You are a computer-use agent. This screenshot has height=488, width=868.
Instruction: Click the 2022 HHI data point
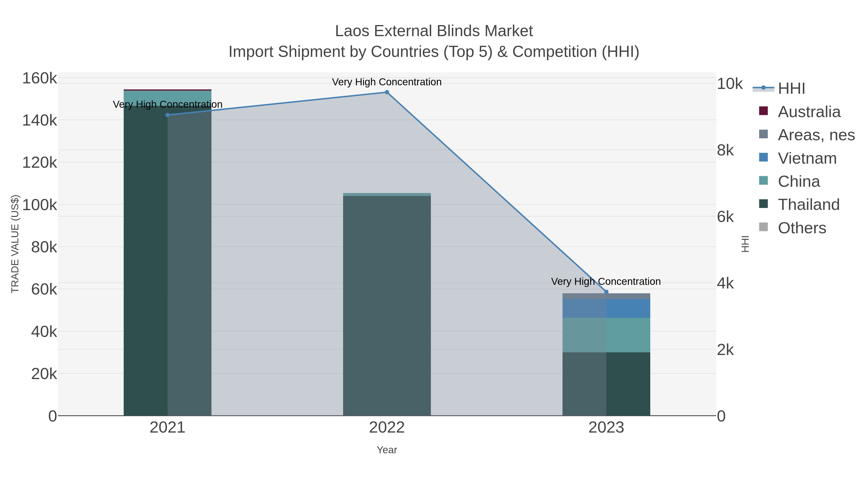[387, 92]
